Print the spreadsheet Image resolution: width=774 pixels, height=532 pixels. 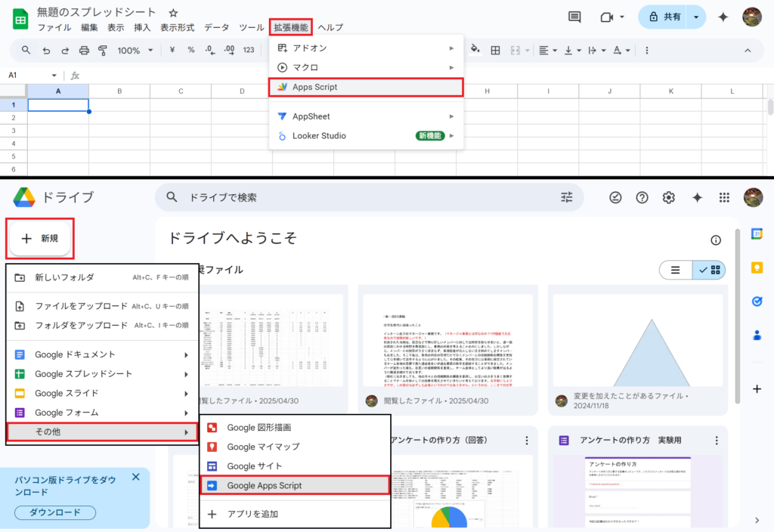click(85, 51)
